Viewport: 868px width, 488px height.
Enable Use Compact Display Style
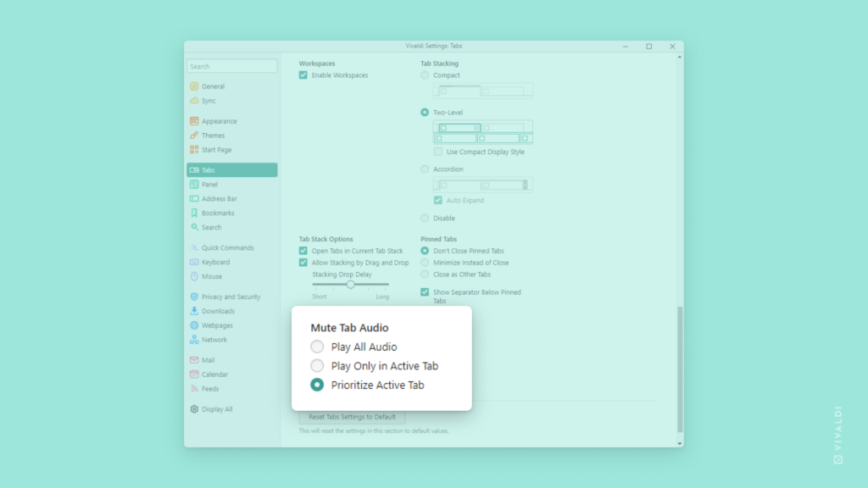pos(438,152)
